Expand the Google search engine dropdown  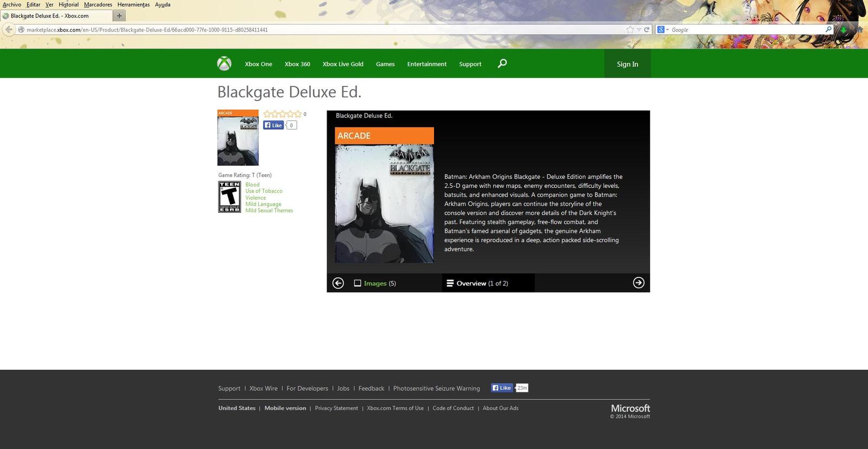click(x=663, y=30)
